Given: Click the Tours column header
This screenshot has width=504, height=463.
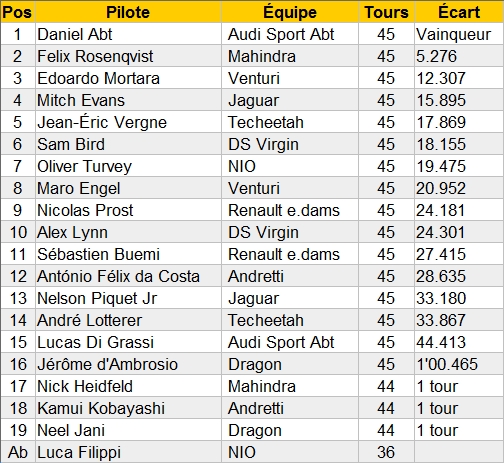Looking at the screenshot, I should coord(386,12).
